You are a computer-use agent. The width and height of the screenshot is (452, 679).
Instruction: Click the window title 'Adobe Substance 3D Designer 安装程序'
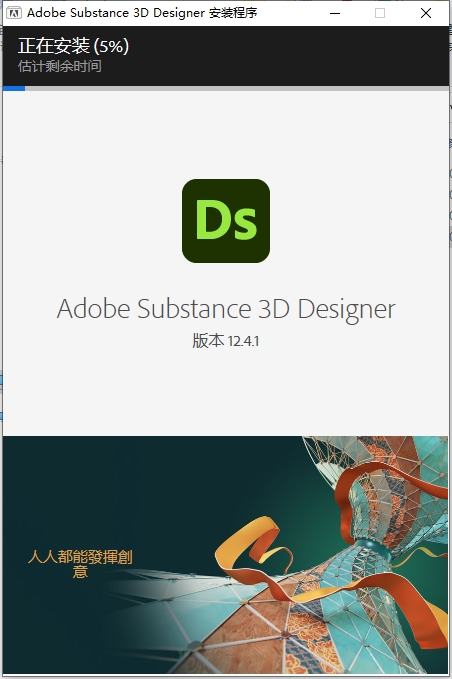[142, 13]
